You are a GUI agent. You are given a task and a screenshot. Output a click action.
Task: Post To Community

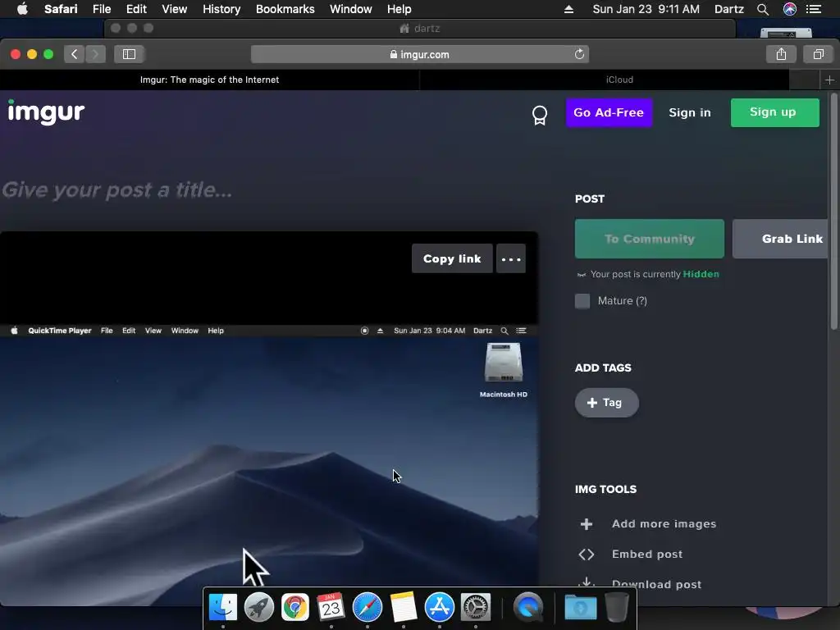[650, 239]
